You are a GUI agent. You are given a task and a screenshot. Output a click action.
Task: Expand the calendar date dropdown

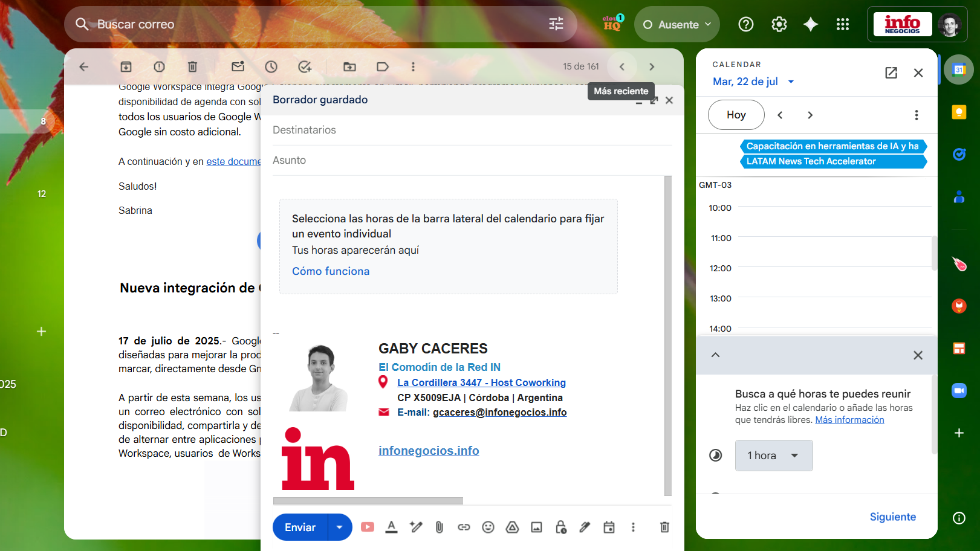tap(791, 82)
